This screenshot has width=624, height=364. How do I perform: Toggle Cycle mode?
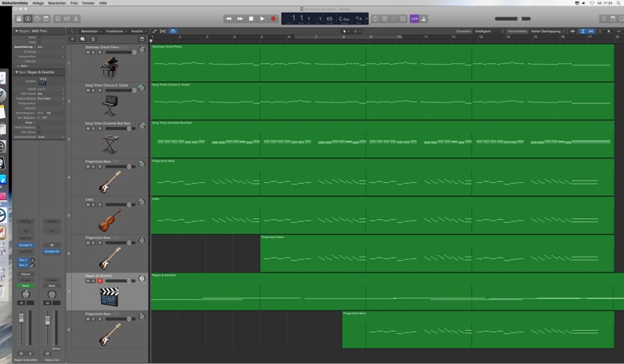click(x=375, y=19)
